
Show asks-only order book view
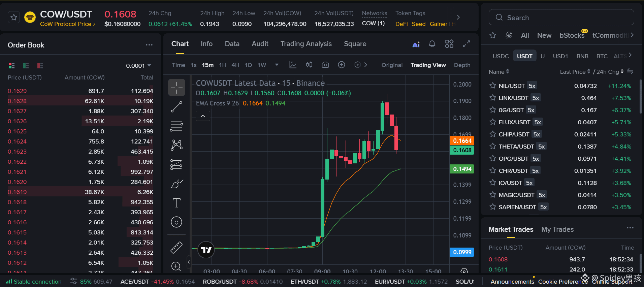tap(40, 65)
